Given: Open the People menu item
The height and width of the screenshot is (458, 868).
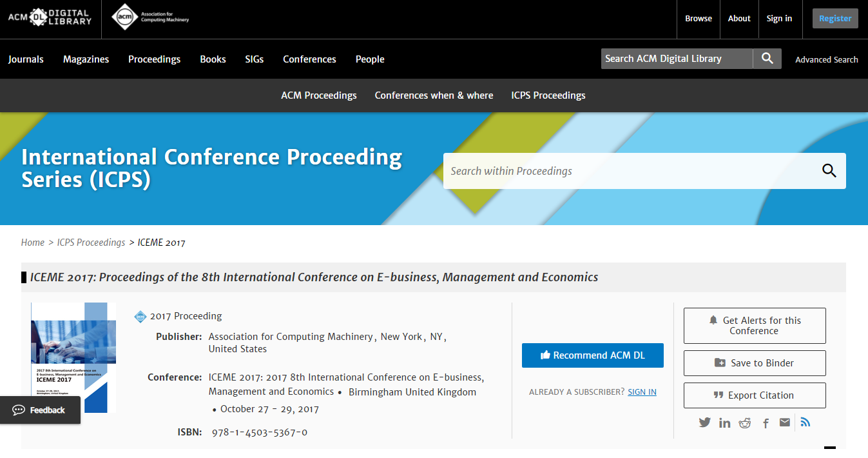Looking at the screenshot, I should click(370, 59).
